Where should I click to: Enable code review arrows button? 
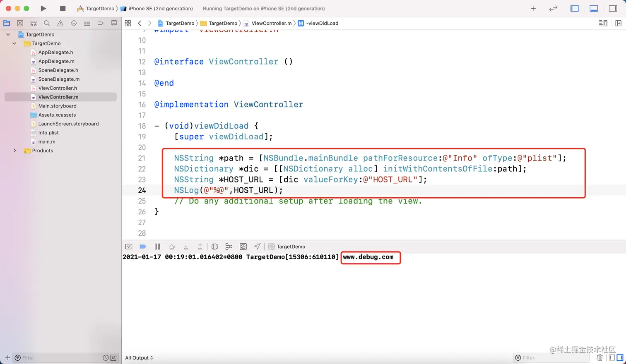[x=553, y=8]
